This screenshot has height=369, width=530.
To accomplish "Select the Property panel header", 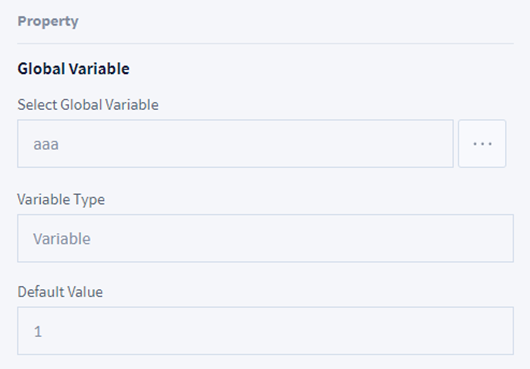I will [x=48, y=21].
